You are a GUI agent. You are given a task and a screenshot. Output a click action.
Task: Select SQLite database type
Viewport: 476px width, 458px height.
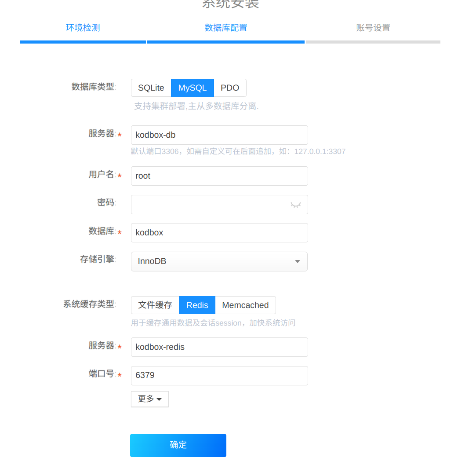[x=151, y=88]
